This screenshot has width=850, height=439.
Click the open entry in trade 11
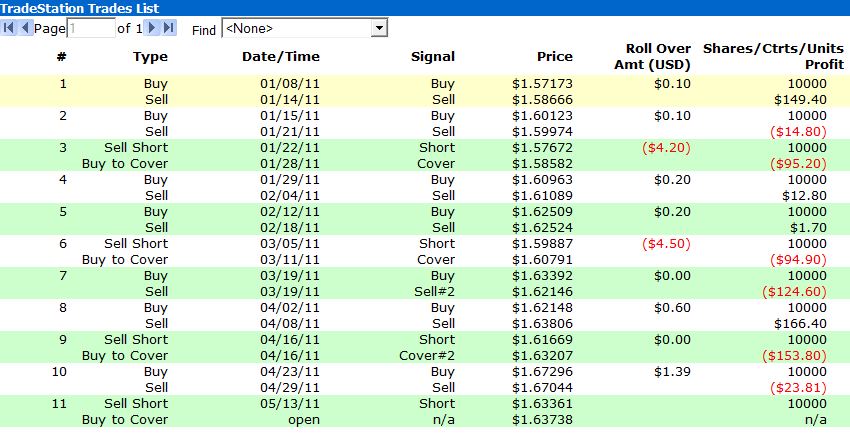304,420
